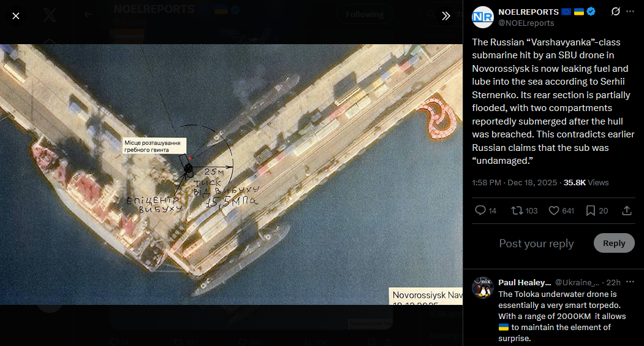The height and width of the screenshot is (346, 644).
Task: Repost the tweet with 103 reposts
Action: coord(524,210)
